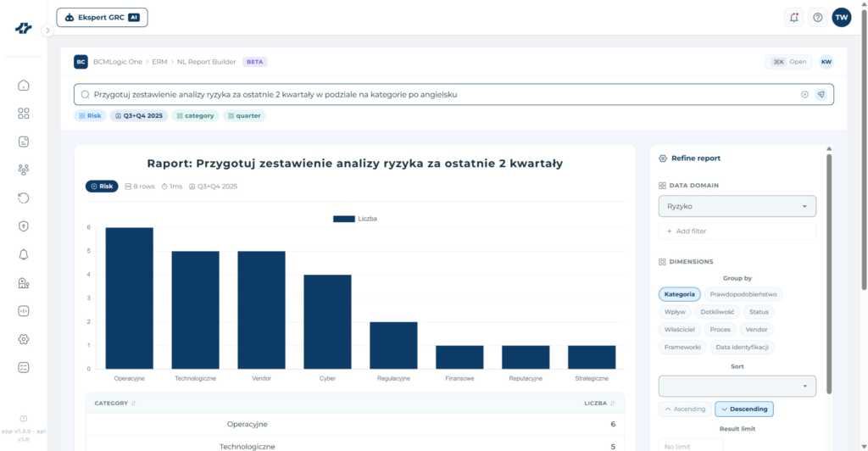Select Descending sort order
Image resolution: width=868 pixels, height=451 pixels.
coord(744,409)
